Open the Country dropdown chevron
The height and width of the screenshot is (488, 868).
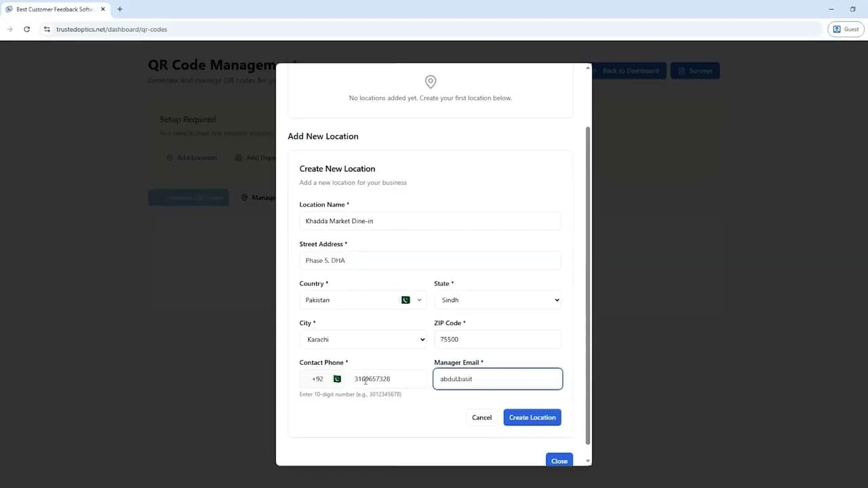tap(419, 300)
